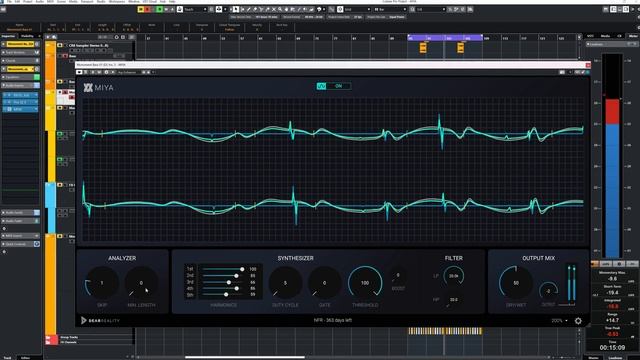The image size is (640, 360).
Task: Click the Editor tab at bottom left
Action: point(25,358)
